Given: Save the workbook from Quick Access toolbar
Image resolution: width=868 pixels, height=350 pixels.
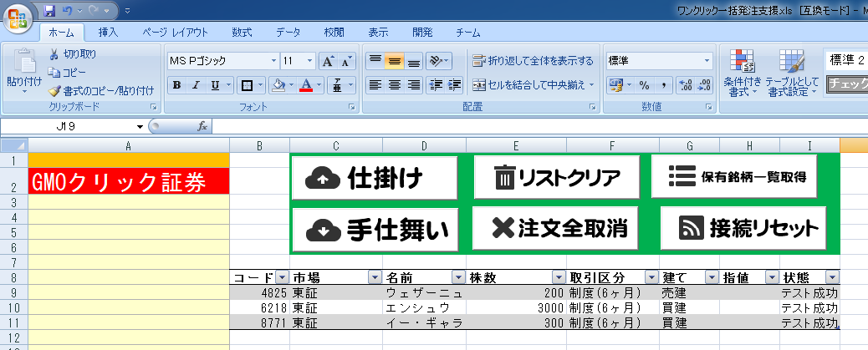Looking at the screenshot, I should [x=49, y=10].
